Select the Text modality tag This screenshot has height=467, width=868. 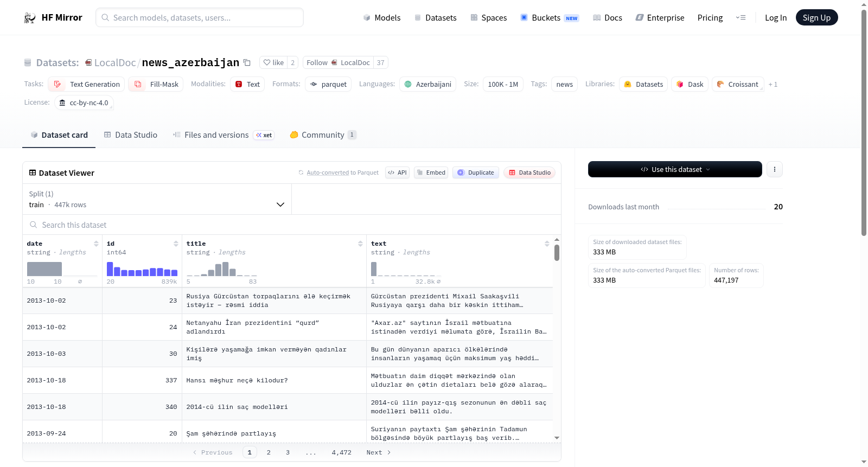[247, 84]
